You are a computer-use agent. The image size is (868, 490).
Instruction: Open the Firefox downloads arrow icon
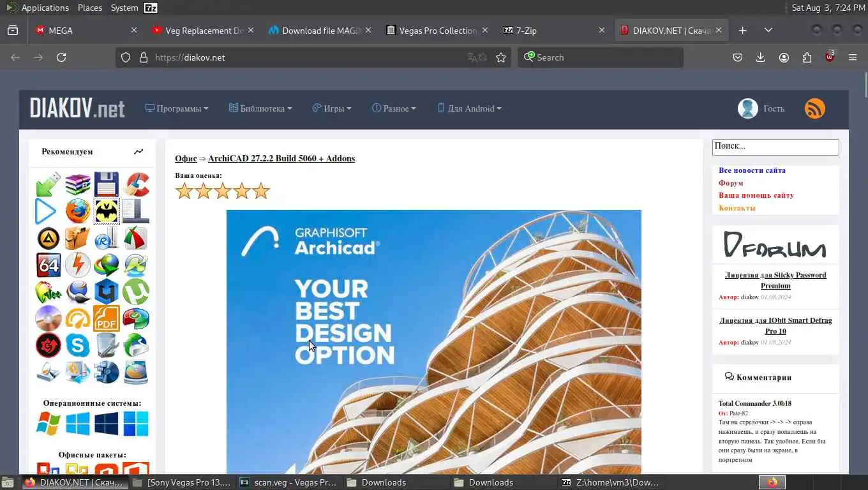(x=760, y=57)
